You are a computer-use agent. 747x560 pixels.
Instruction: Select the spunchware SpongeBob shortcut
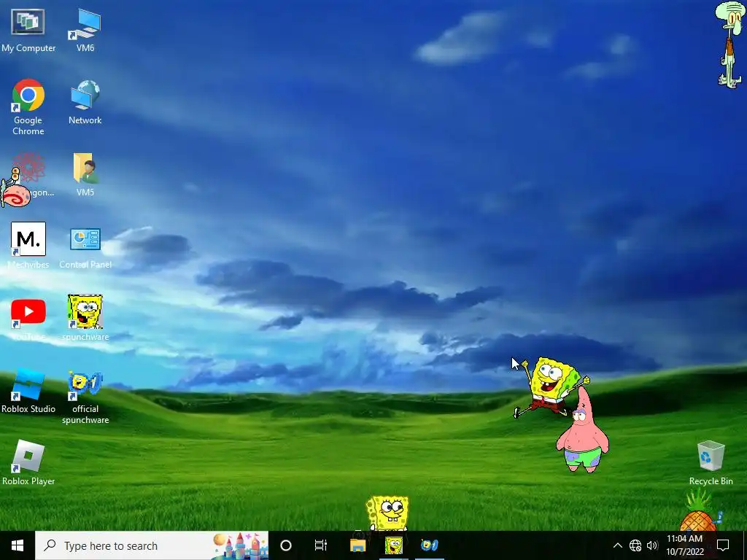point(85,318)
